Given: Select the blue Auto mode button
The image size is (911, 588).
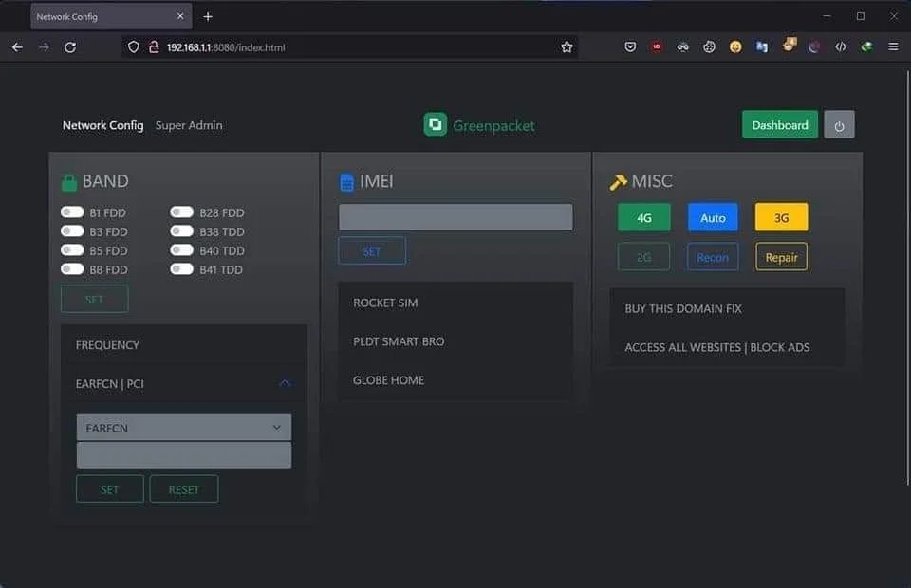Looking at the screenshot, I should pos(713,218).
